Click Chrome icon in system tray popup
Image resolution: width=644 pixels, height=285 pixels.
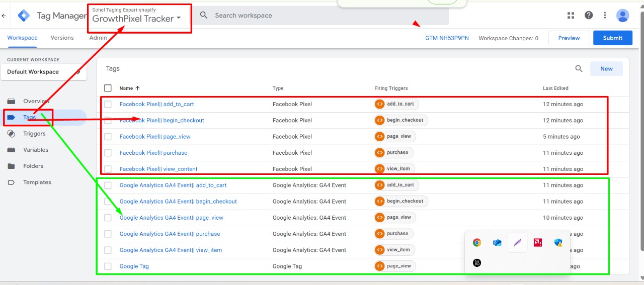pyautogui.click(x=476, y=242)
